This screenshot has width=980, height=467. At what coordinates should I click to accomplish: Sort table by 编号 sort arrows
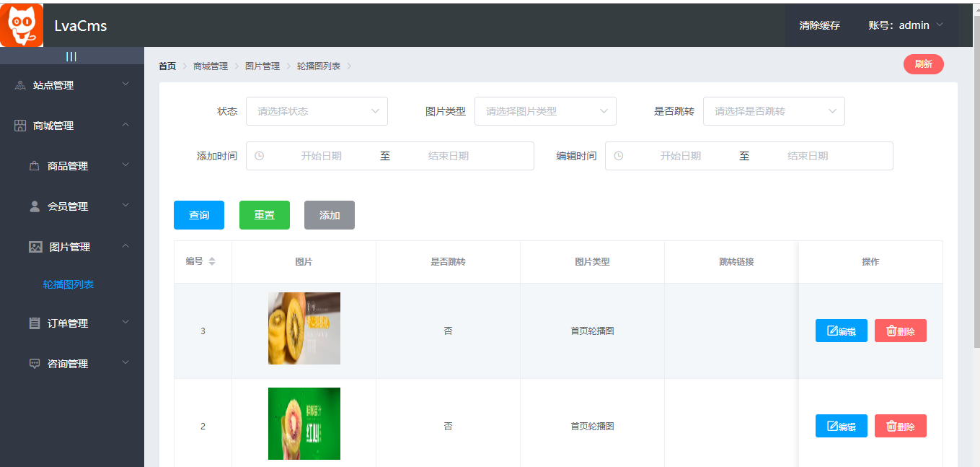(212, 261)
